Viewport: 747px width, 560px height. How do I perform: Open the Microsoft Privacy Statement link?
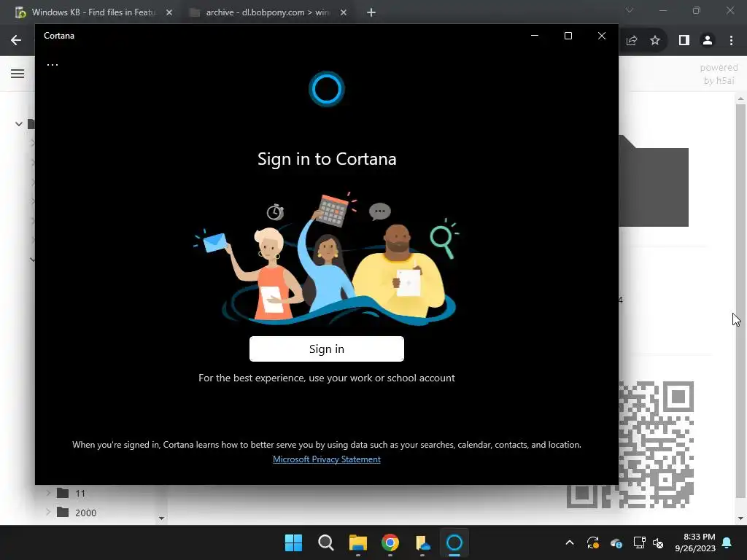coord(326,459)
